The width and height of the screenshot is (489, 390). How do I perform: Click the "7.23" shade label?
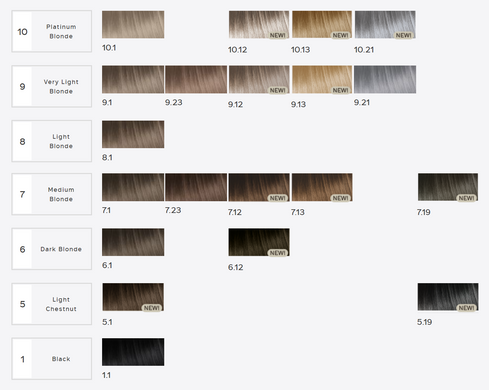pyautogui.click(x=173, y=210)
